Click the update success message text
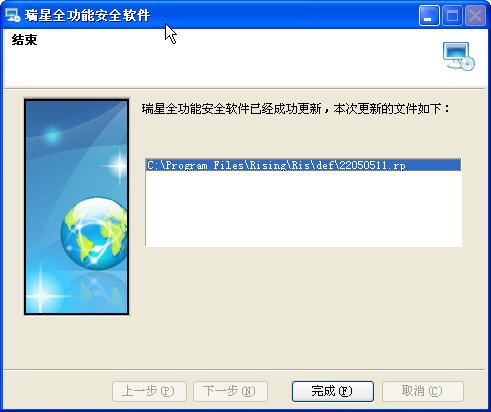 coord(296,109)
